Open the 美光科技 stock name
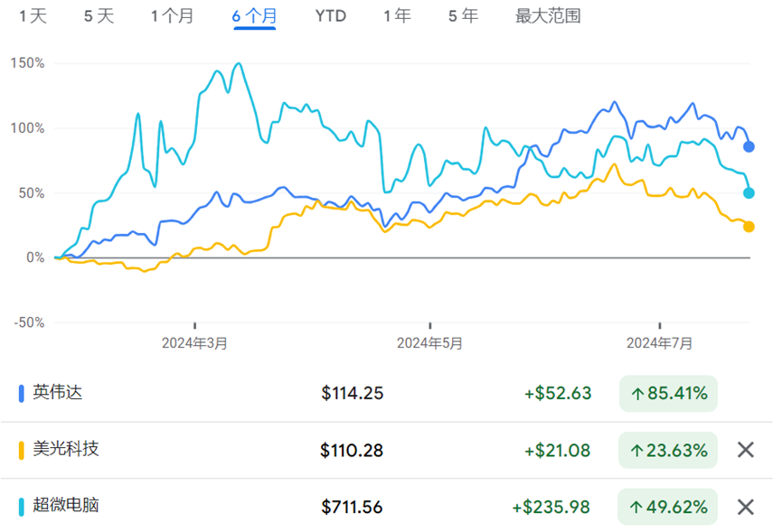This screenshot has height=532, width=782. (66, 449)
